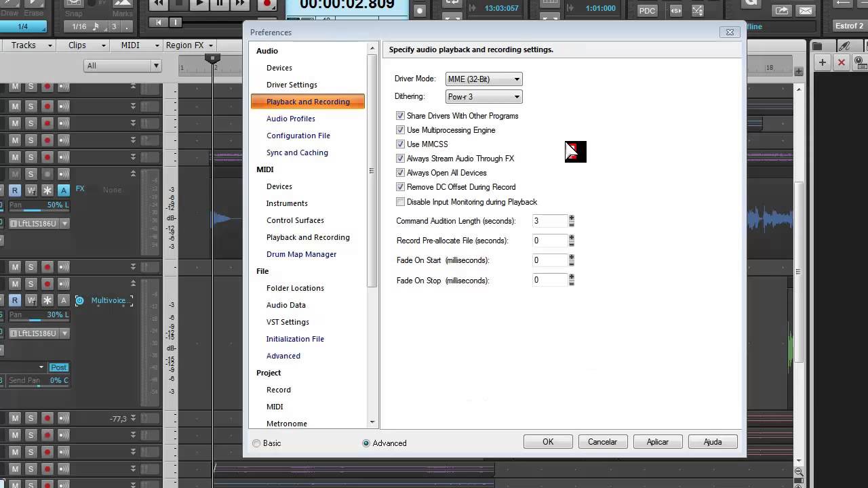Open the Region FX menu dropdown

[x=189, y=45]
